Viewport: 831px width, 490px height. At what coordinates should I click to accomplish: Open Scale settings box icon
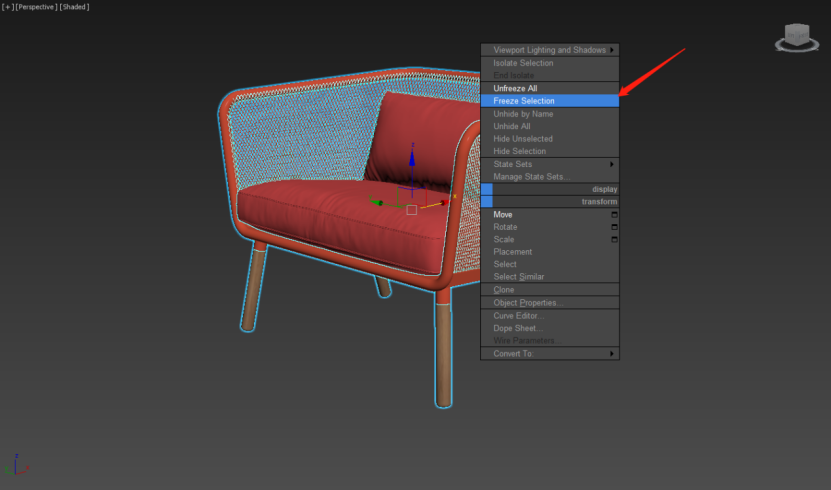pyautogui.click(x=614, y=240)
